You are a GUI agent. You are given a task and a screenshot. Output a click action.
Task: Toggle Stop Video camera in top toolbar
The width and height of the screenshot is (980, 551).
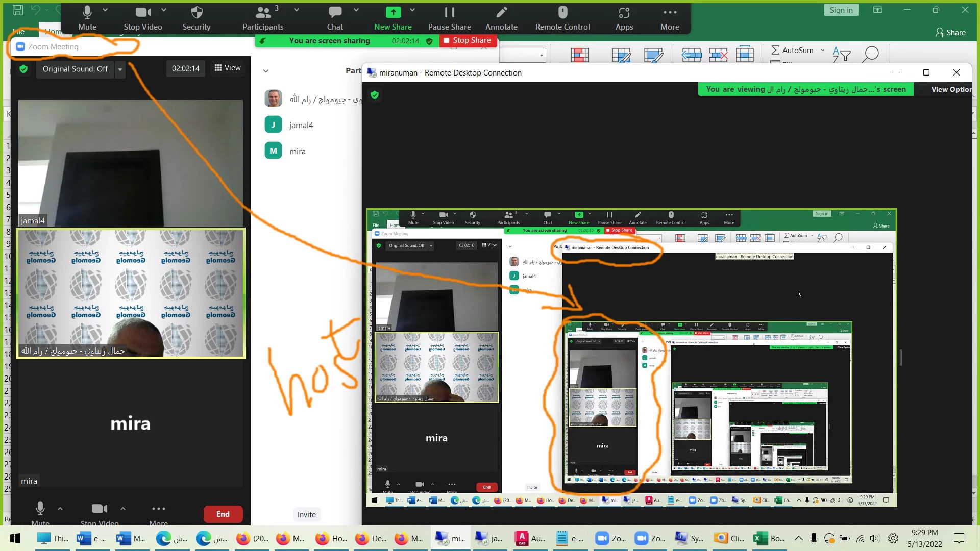click(143, 13)
